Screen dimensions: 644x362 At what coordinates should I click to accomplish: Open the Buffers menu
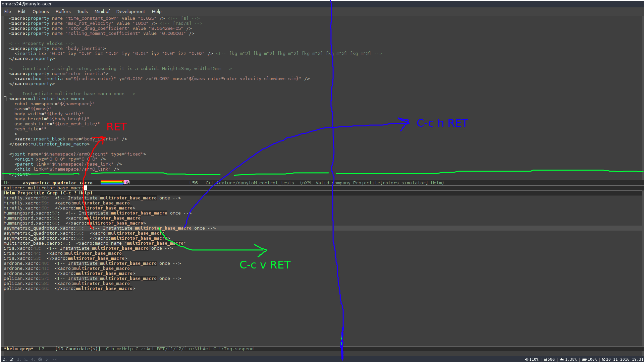click(63, 11)
